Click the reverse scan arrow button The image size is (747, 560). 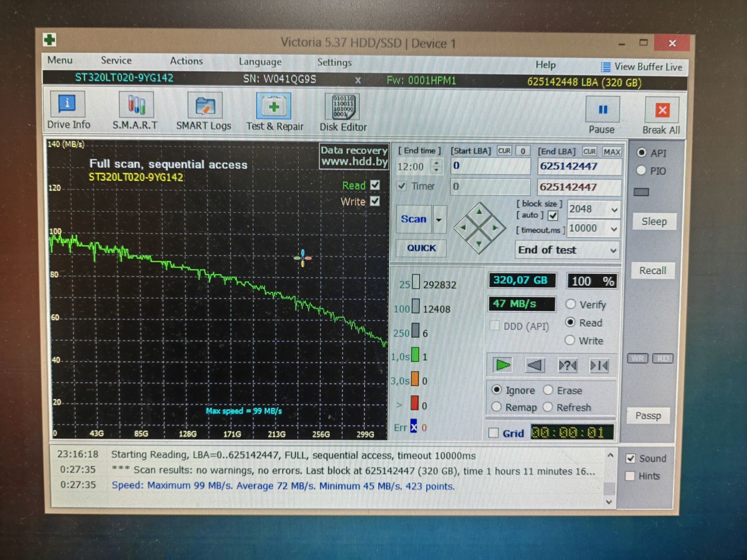(535, 365)
